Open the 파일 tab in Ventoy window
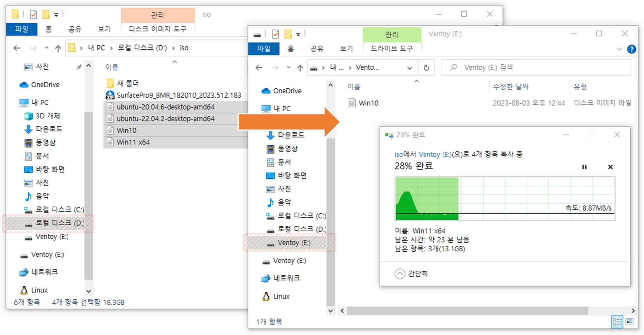Image resolution: width=644 pixels, height=335 pixels. (264, 49)
